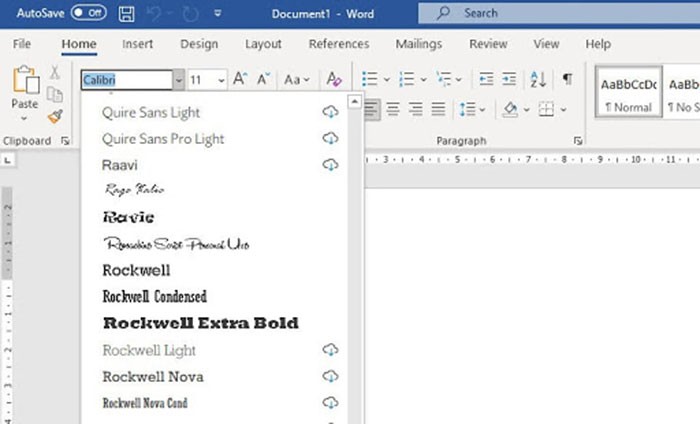
Task: Open the File tab
Action: [x=21, y=44]
